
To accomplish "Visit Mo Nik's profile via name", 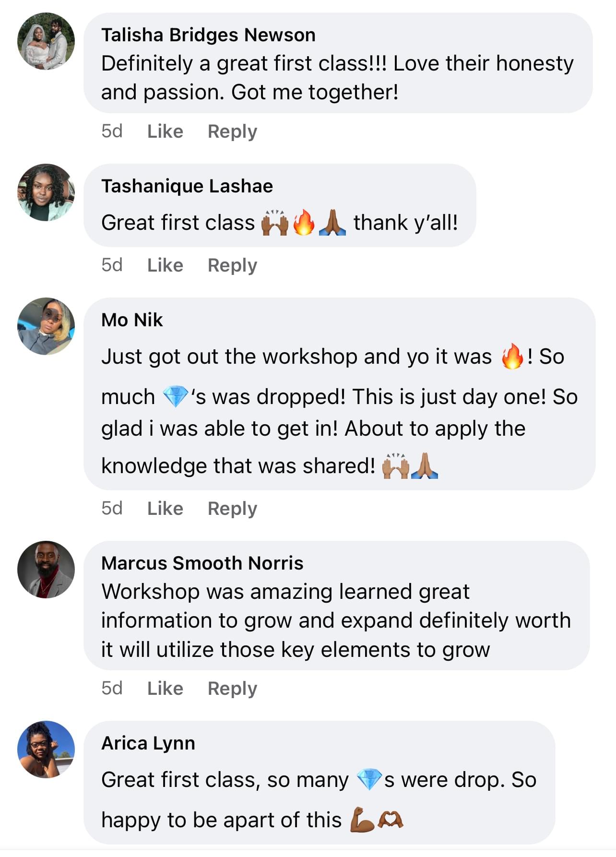I will [132, 320].
